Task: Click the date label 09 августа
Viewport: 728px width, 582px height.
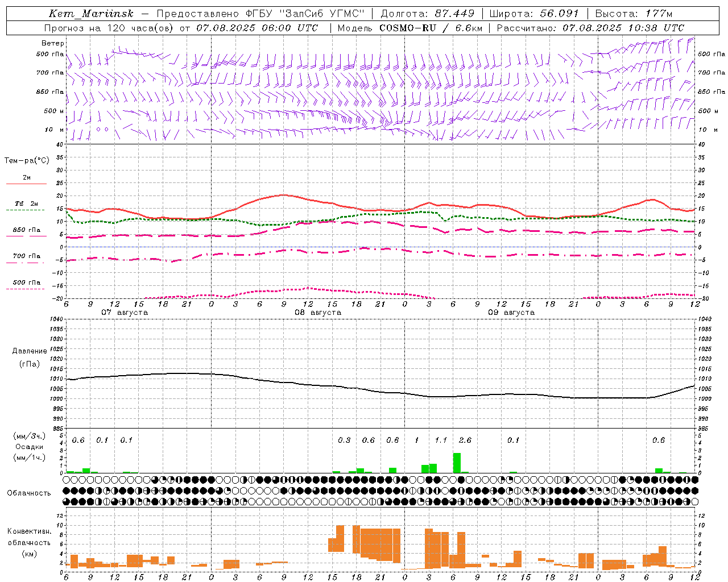Action: [511, 313]
